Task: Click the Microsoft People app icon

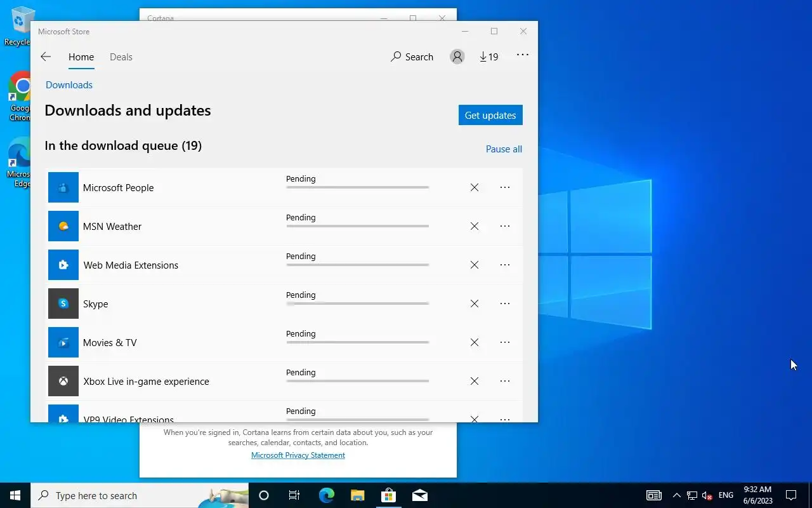Action: (63, 187)
